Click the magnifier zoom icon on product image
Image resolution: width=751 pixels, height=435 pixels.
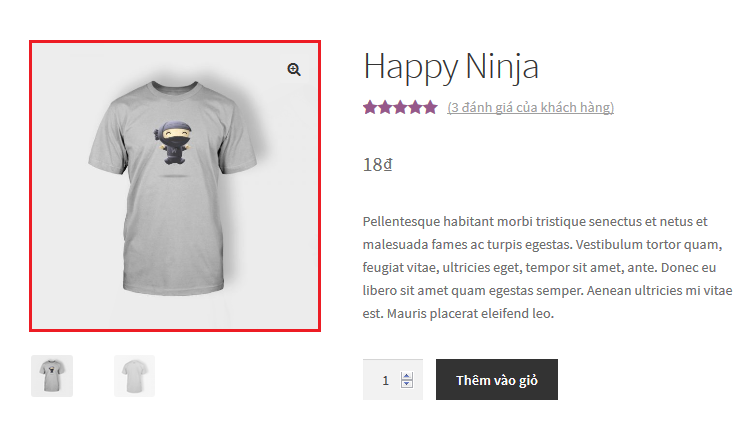click(x=294, y=69)
